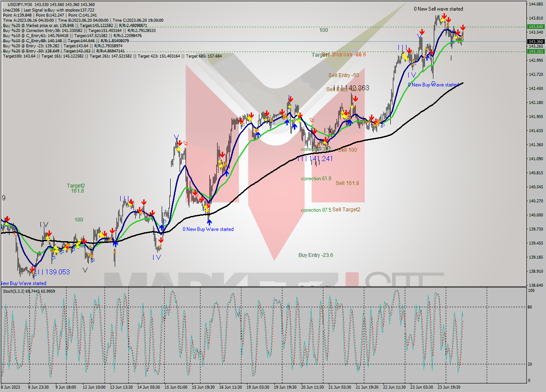Viewport: 546px width, 392px height.
Task: Click the 'Buy Entry -23.6' label
Action: coord(316,255)
